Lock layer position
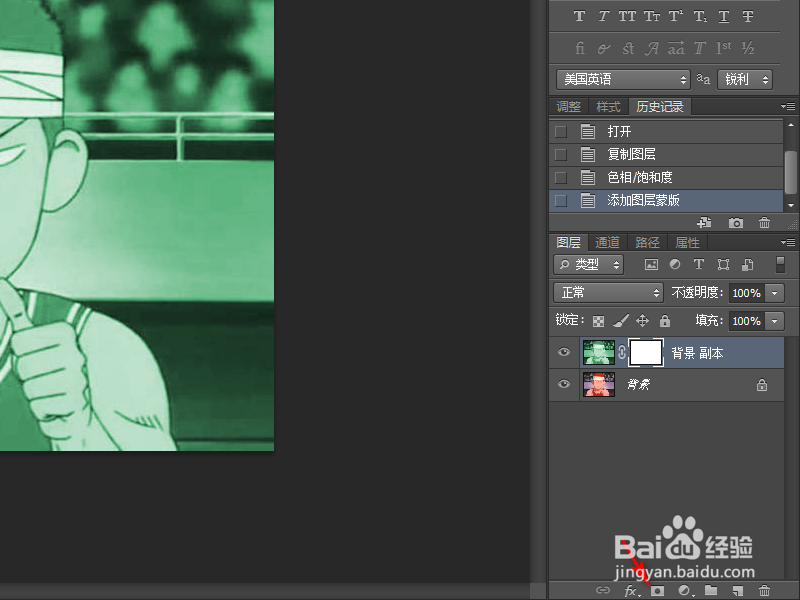Image resolution: width=800 pixels, height=600 pixels. pyautogui.click(x=643, y=321)
